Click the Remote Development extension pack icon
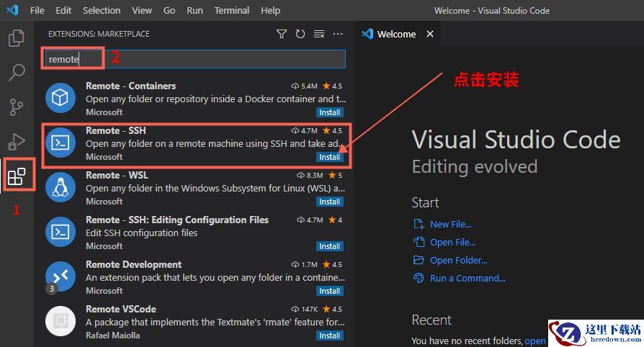This screenshot has height=347, width=644. (x=61, y=276)
